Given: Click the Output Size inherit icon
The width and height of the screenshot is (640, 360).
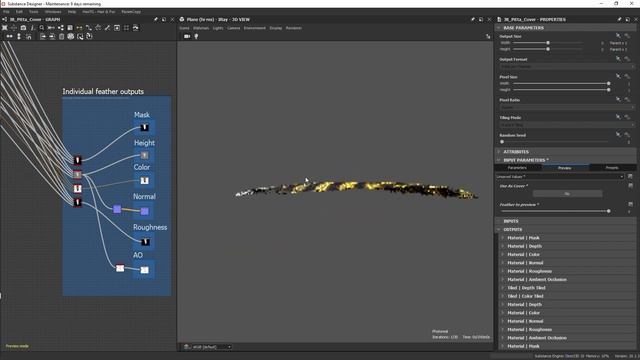Looking at the screenshot, I should point(618,36).
